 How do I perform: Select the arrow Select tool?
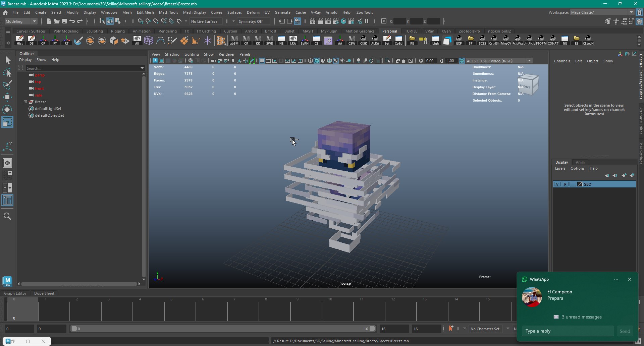7,60
